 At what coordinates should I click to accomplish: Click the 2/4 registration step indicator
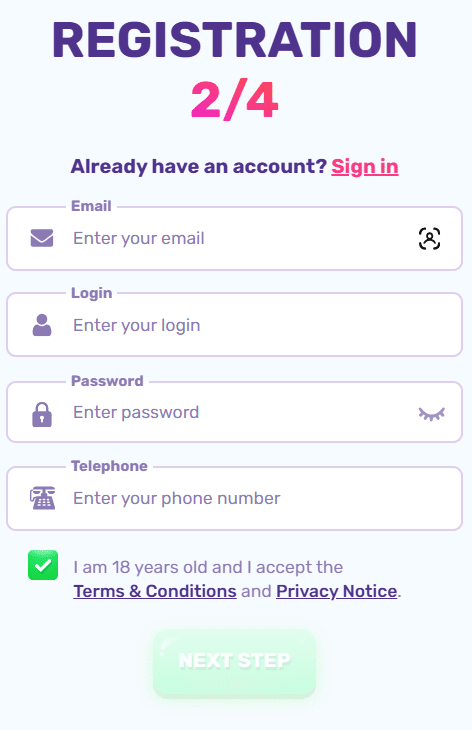[235, 100]
